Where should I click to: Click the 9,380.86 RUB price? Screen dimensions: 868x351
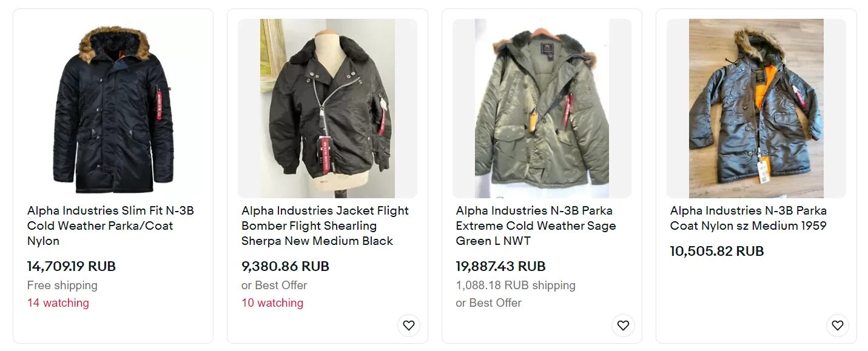(x=285, y=266)
